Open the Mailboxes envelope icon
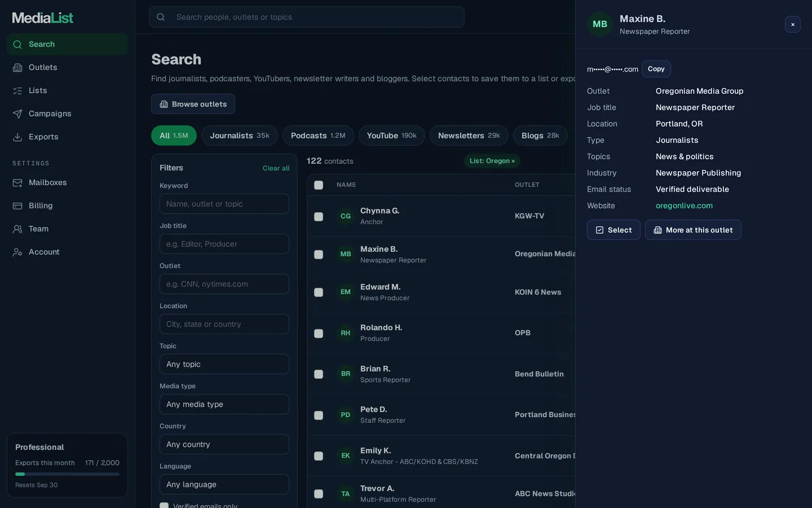 (17, 183)
